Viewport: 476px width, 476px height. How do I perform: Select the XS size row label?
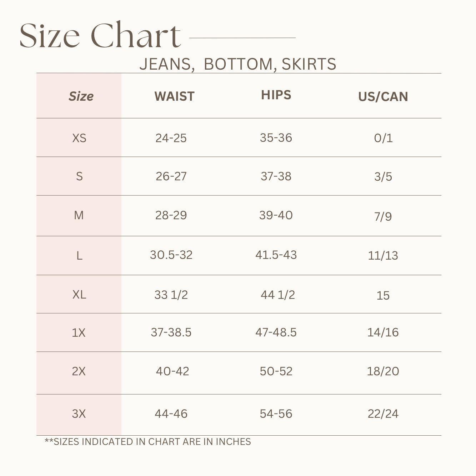click(x=79, y=138)
